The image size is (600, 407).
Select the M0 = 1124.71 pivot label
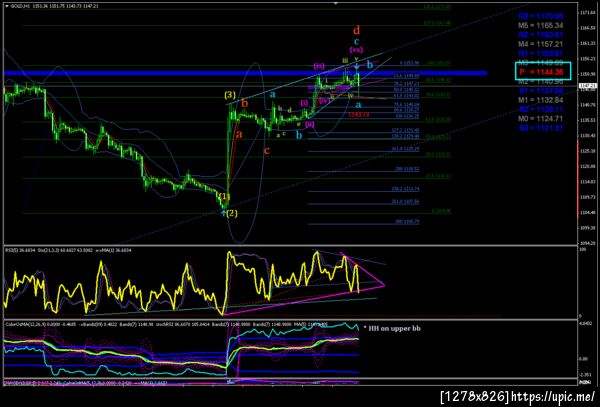[x=540, y=119]
